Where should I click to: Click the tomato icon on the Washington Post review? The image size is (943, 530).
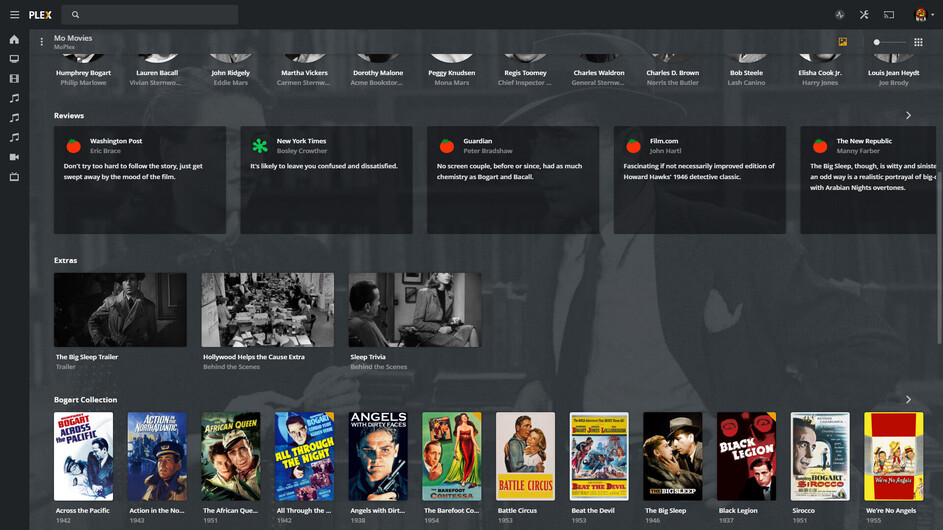pyautogui.click(x=73, y=146)
